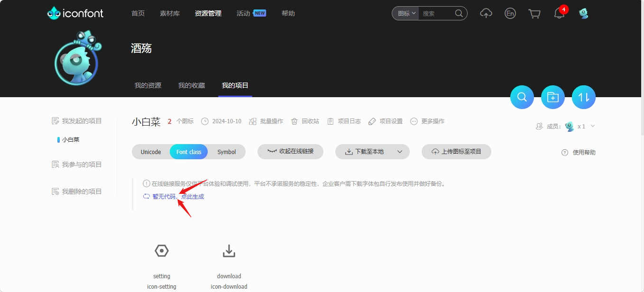
Task: Click the 上传图标至项目 upload button
Action: 456,152
